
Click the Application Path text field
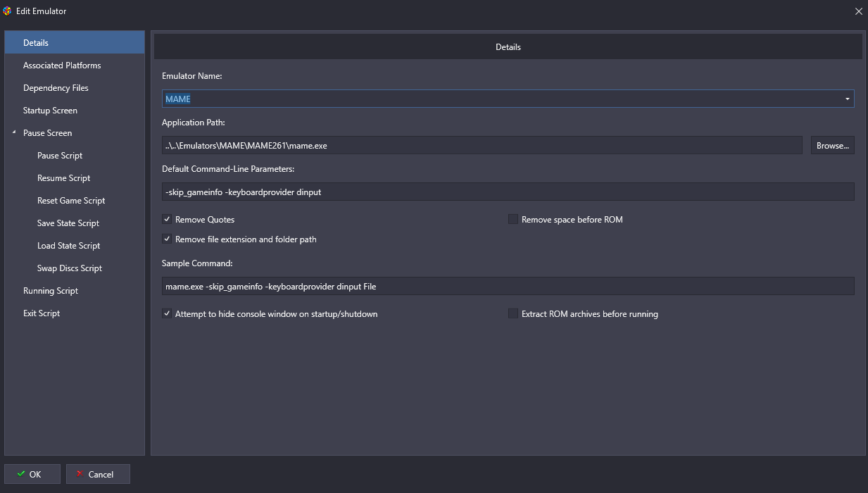[482, 146]
